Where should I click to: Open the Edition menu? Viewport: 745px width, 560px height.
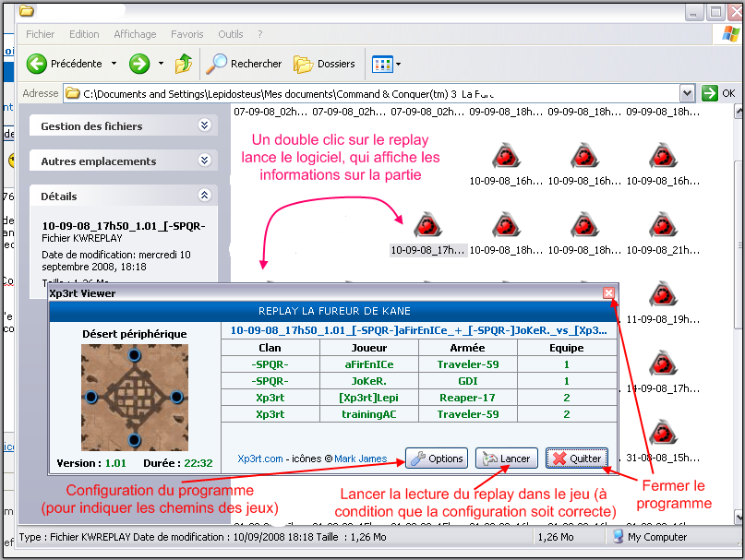84,34
